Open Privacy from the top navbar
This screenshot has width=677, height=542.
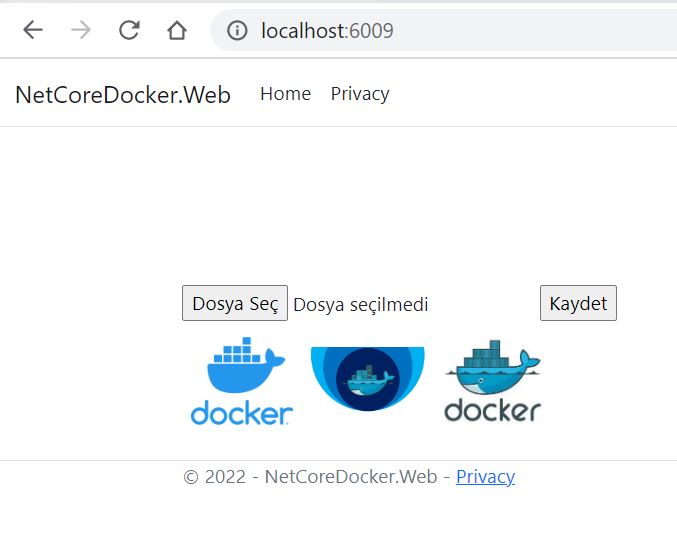(359, 94)
